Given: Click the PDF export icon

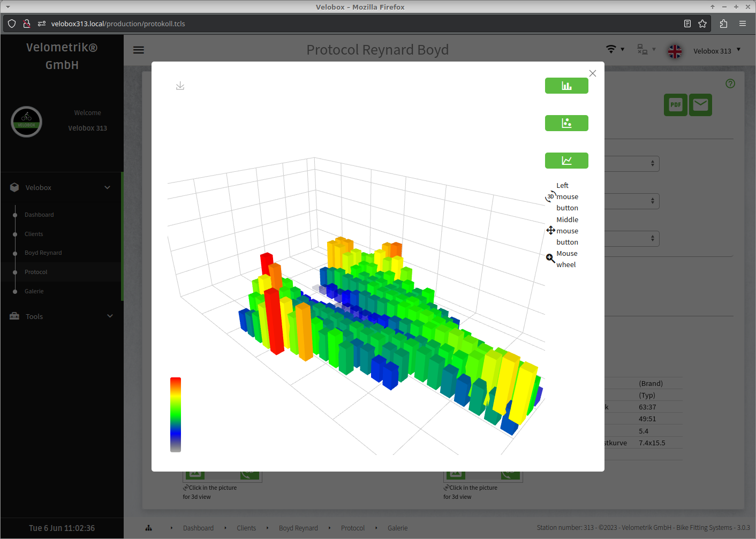Looking at the screenshot, I should pyautogui.click(x=675, y=105).
